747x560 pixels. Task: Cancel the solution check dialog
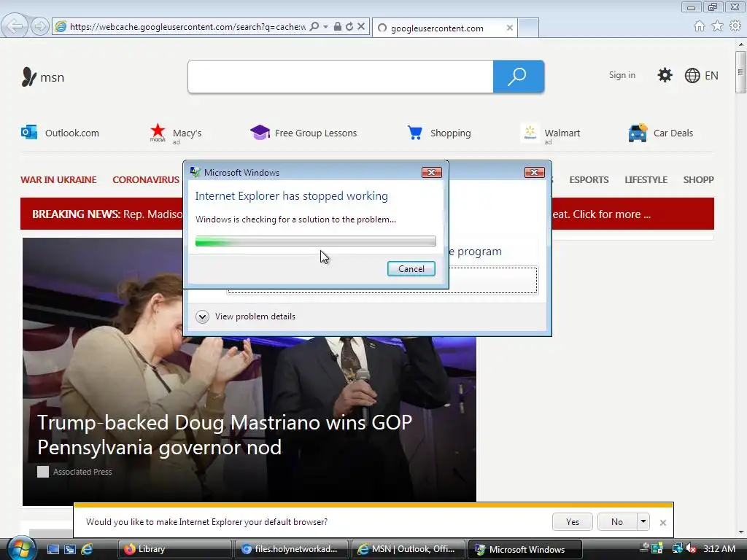tap(411, 268)
